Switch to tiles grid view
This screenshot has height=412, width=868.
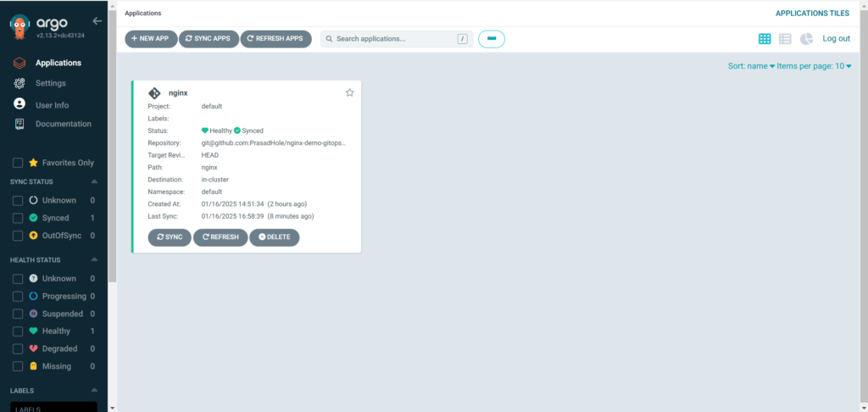tap(765, 39)
